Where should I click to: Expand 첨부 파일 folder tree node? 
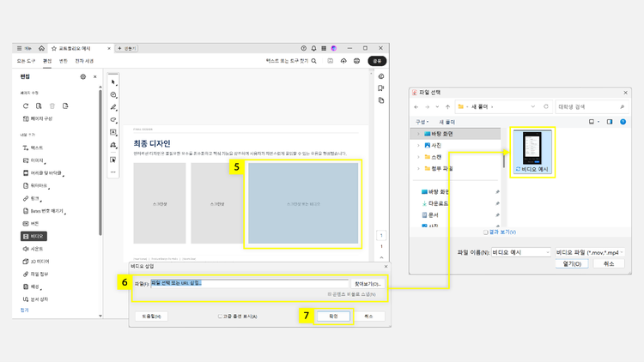pos(418,168)
